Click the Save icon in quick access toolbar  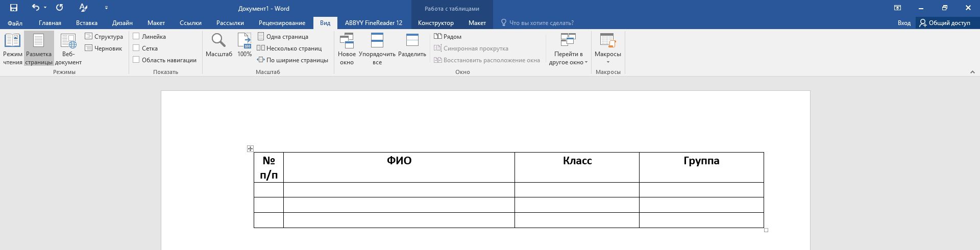click(x=14, y=8)
